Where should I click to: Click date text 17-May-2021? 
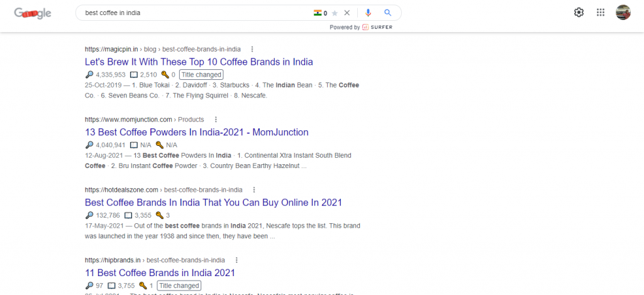[x=103, y=226]
